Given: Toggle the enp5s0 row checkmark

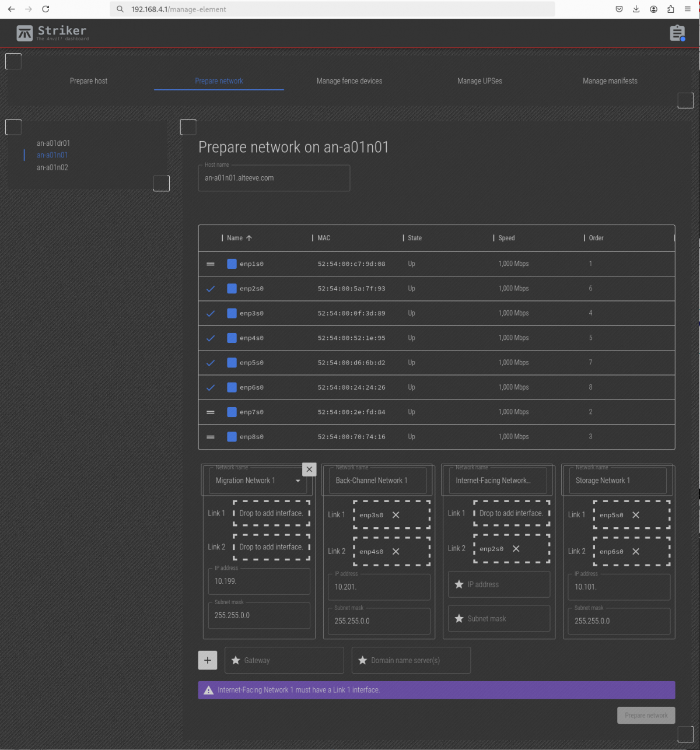Looking at the screenshot, I should pyautogui.click(x=211, y=363).
